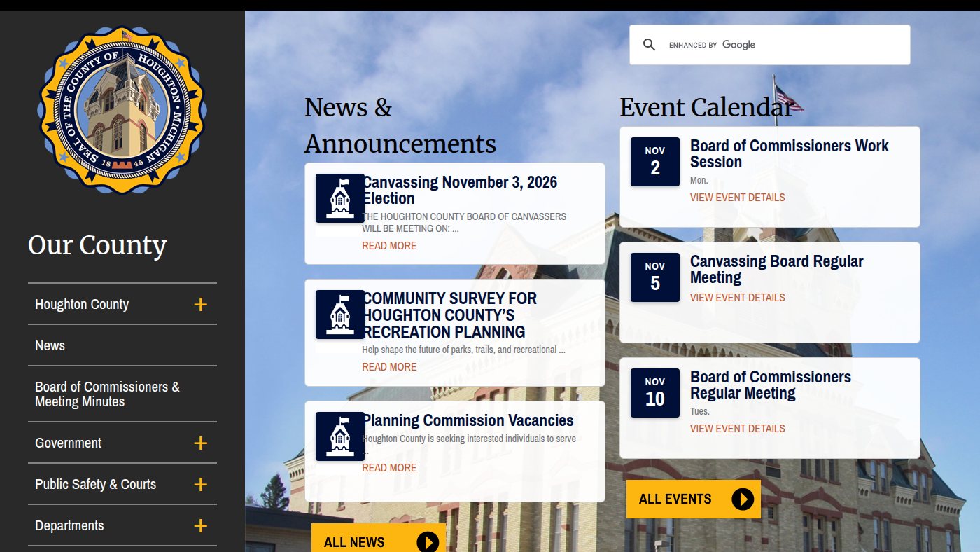980x552 pixels.
Task: Expand Public Safety & Courts plus icon
Action: click(201, 484)
